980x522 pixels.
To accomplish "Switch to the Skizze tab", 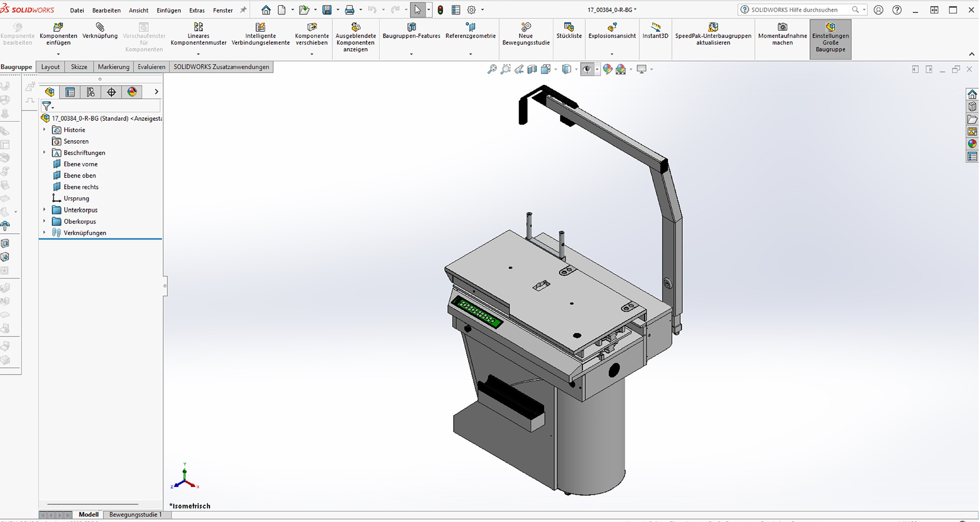I will click(x=79, y=67).
